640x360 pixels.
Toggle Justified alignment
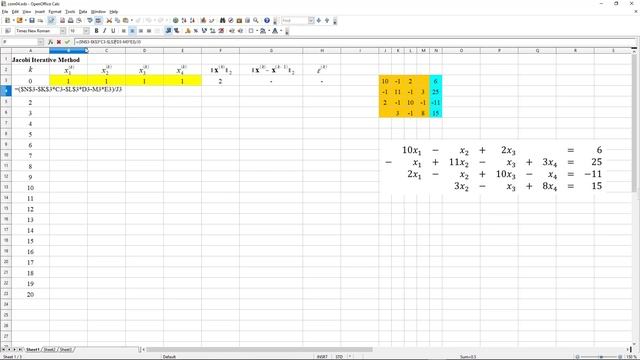pos(149,31)
